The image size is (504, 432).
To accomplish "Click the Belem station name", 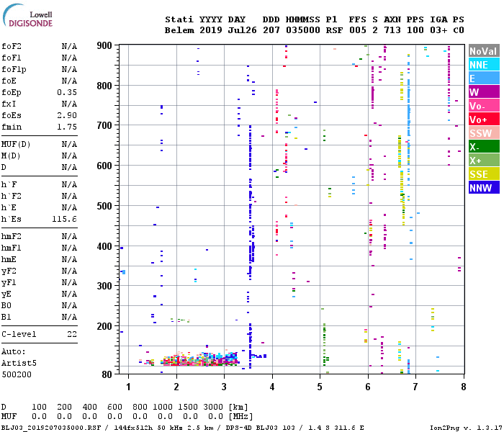I will (179, 30).
